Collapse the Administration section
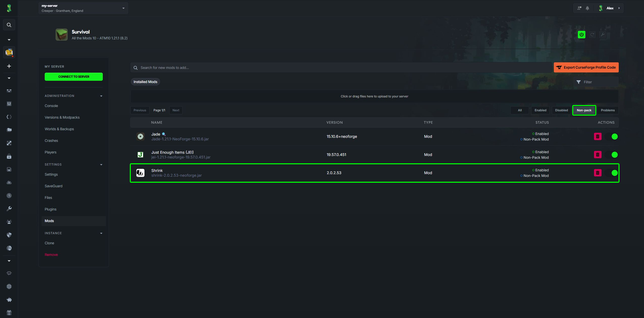 [101, 96]
